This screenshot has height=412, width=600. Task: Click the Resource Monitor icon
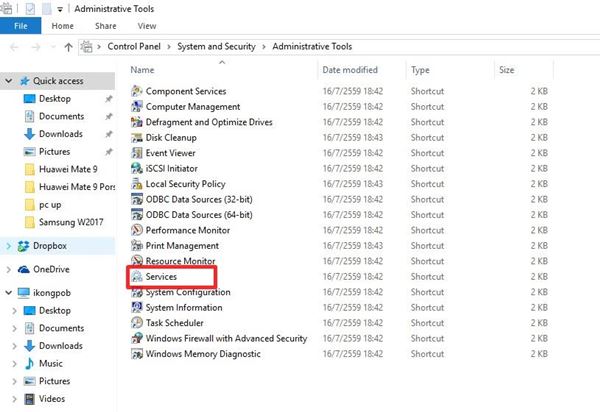(137, 261)
